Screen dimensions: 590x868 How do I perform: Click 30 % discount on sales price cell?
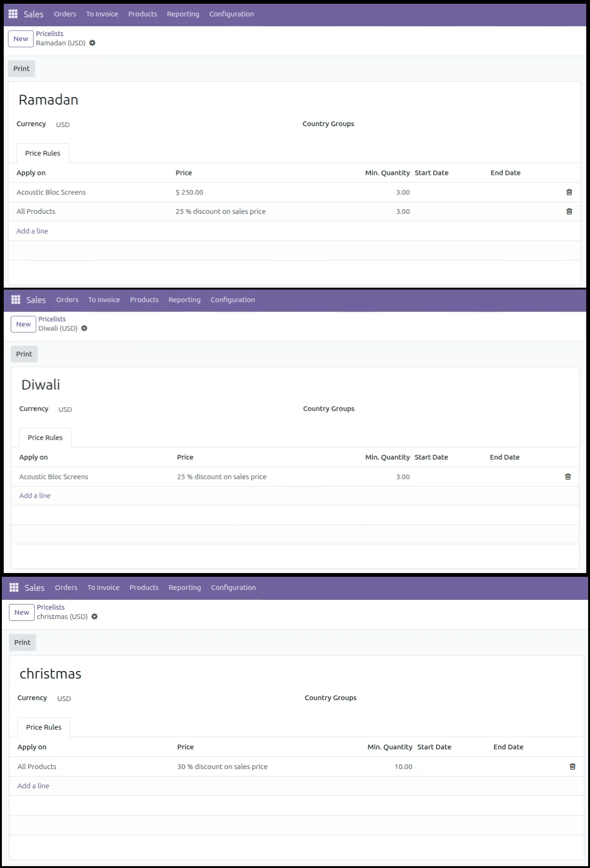tap(222, 767)
